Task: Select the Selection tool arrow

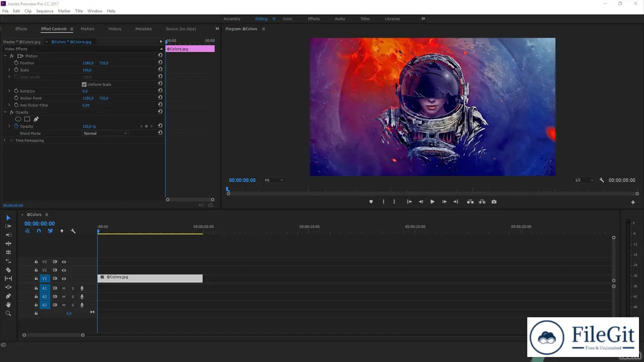Action: coord(8,218)
